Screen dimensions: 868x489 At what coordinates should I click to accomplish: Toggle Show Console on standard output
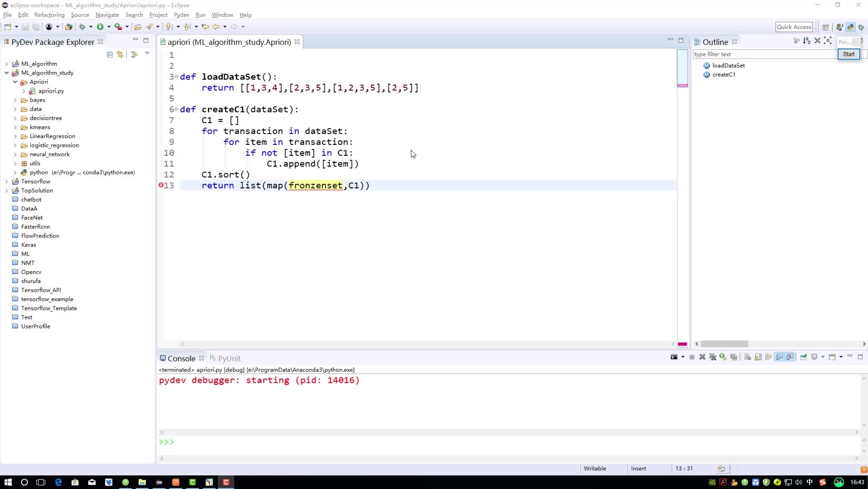tap(779, 357)
